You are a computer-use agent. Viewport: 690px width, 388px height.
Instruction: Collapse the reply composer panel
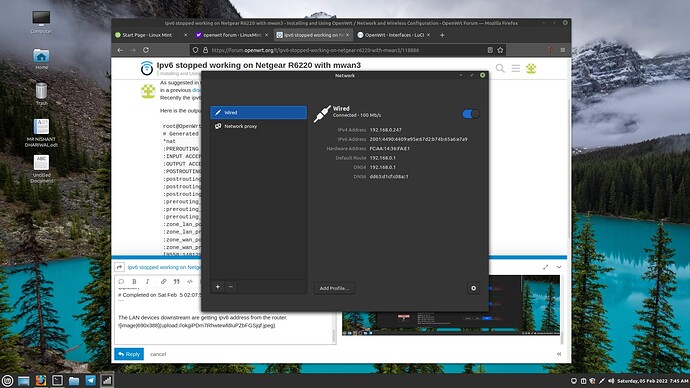(559, 267)
